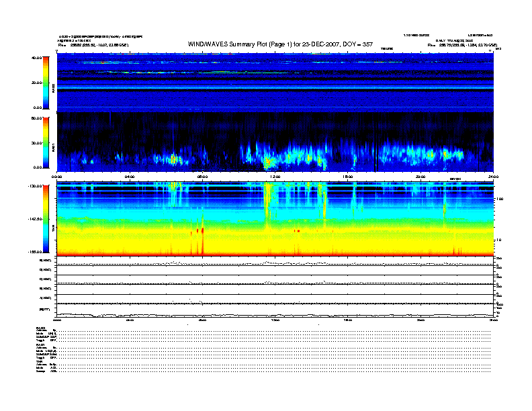Click the RAD2 color scale bar
Image resolution: width=532 pixels, height=411 pixels.
[x=46, y=83]
